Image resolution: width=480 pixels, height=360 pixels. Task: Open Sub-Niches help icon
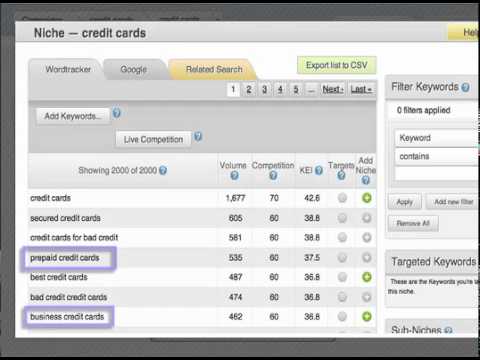[x=449, y=330]
